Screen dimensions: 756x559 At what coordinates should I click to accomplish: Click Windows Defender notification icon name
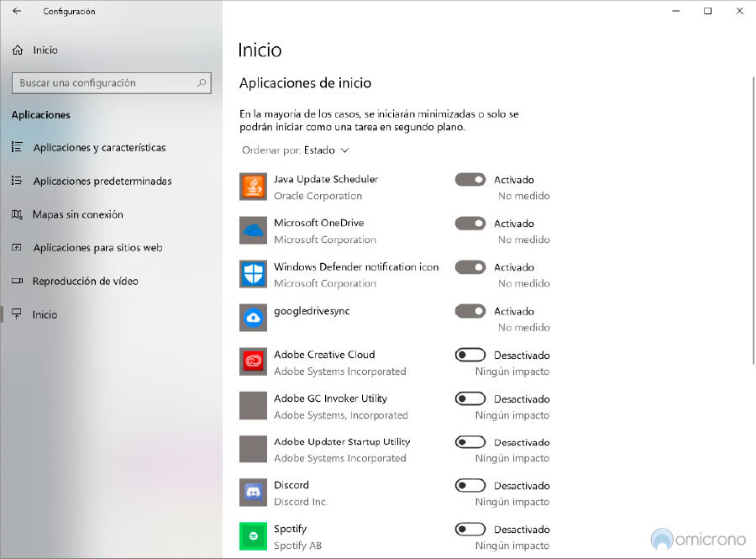[356, 266]
